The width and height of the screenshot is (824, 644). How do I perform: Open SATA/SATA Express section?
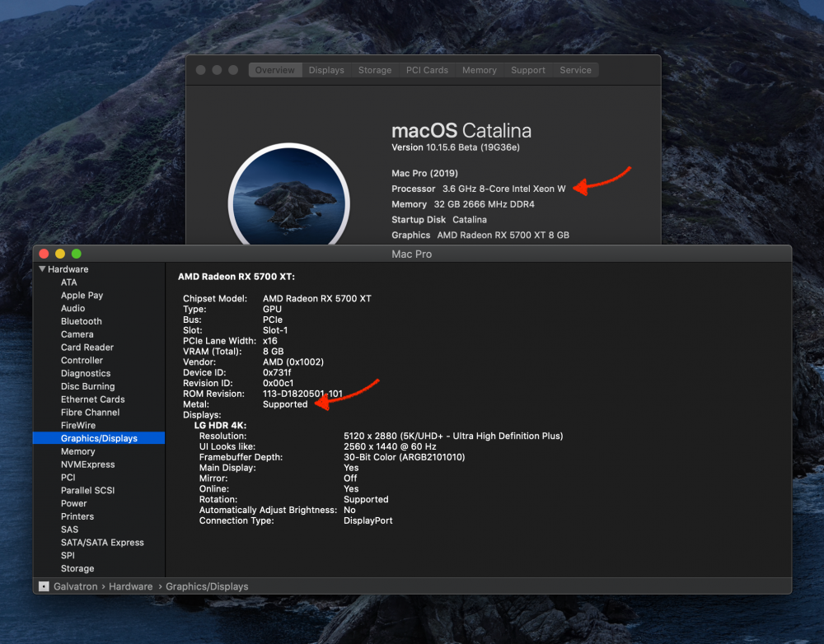tap(102, 542)
